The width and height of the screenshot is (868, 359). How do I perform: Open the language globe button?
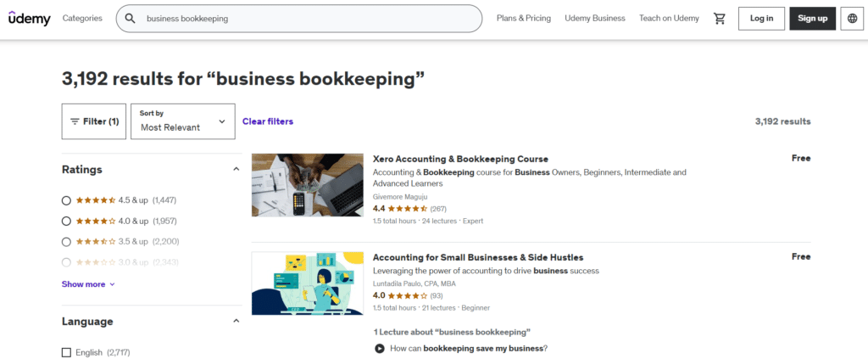point(852,19)
